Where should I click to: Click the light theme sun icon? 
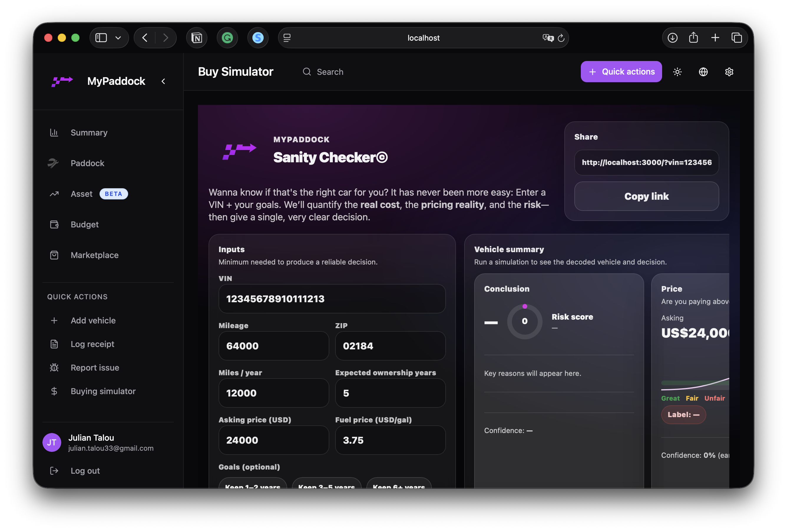coord(677,72)
